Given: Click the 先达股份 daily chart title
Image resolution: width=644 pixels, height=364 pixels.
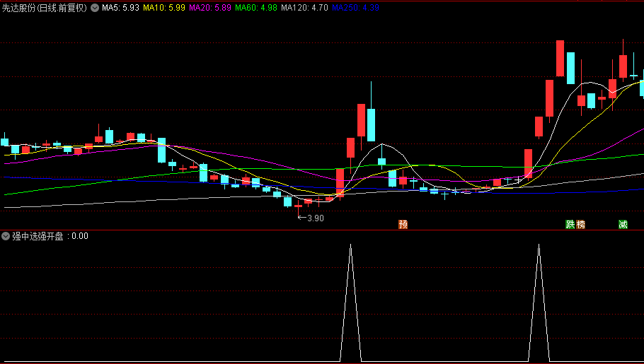Looking at the screenshot, I should 44,8.
